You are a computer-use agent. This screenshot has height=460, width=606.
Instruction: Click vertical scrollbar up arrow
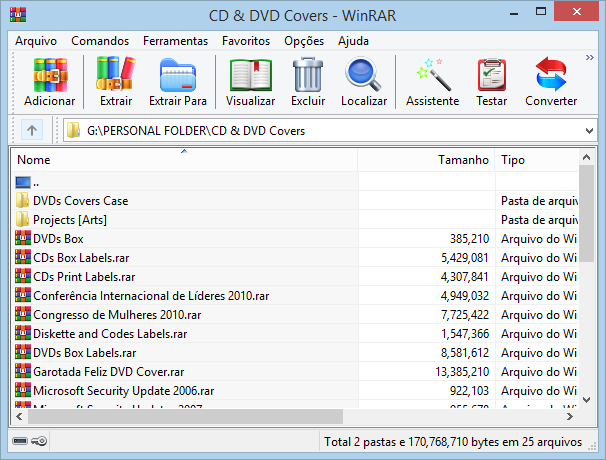pyautogui.click(x=586, y=157)
